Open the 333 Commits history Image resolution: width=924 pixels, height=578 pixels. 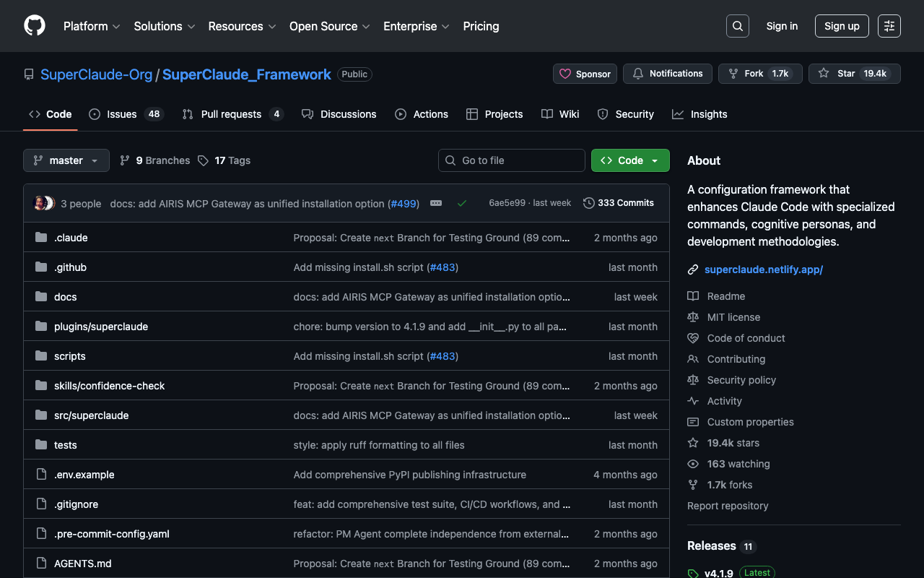pos(619,203)
